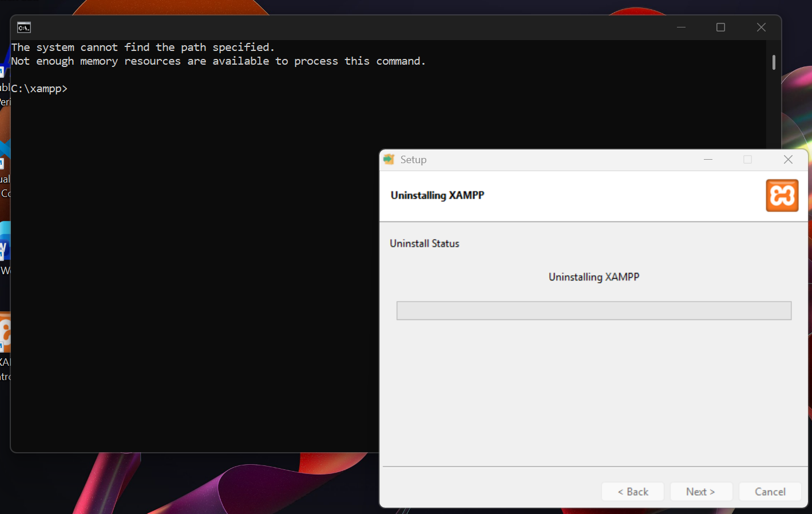The image size is (812, 514).
Task: Click the Command Prompt icon in the title bar
Action: click(24, 27)
